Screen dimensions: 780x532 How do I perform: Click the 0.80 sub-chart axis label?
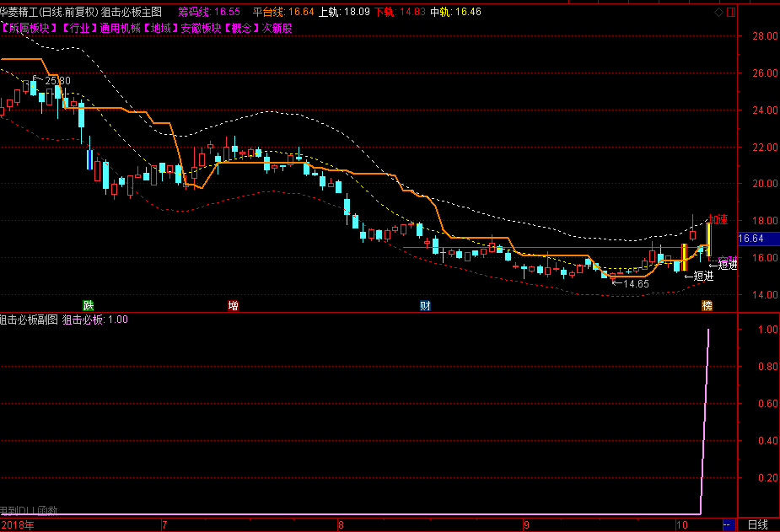[768, 367]
